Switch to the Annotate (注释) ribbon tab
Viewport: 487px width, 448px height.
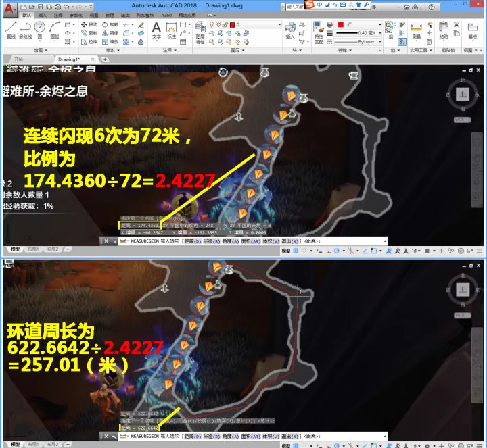(58, 15)
